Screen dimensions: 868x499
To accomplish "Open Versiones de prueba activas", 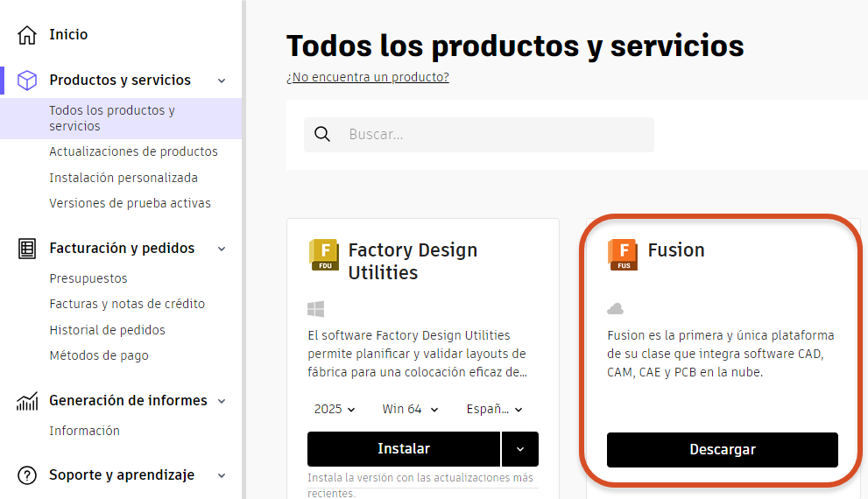I will 131,203.
